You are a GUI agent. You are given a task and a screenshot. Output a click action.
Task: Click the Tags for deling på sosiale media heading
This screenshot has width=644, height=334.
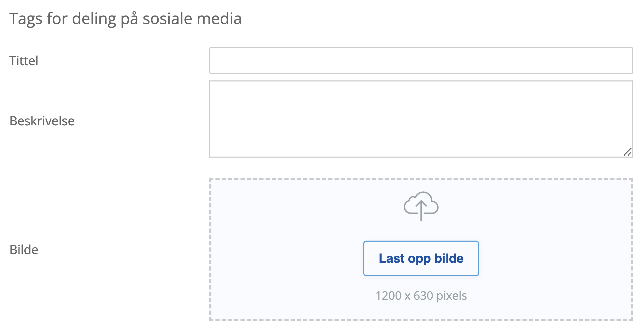(125, 19)
